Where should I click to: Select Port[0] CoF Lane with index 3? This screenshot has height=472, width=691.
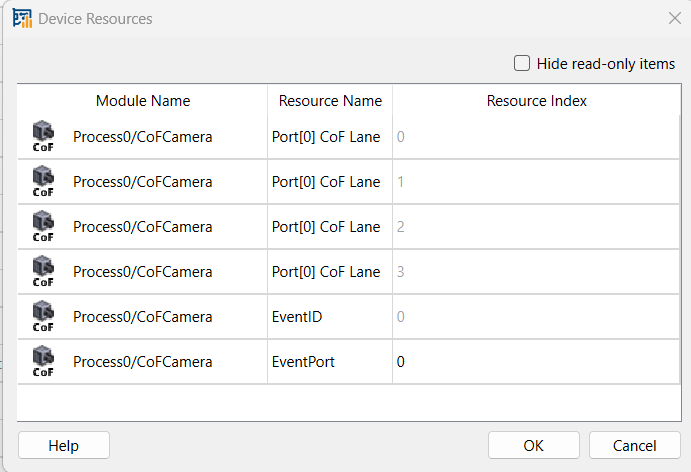(326, 271)
